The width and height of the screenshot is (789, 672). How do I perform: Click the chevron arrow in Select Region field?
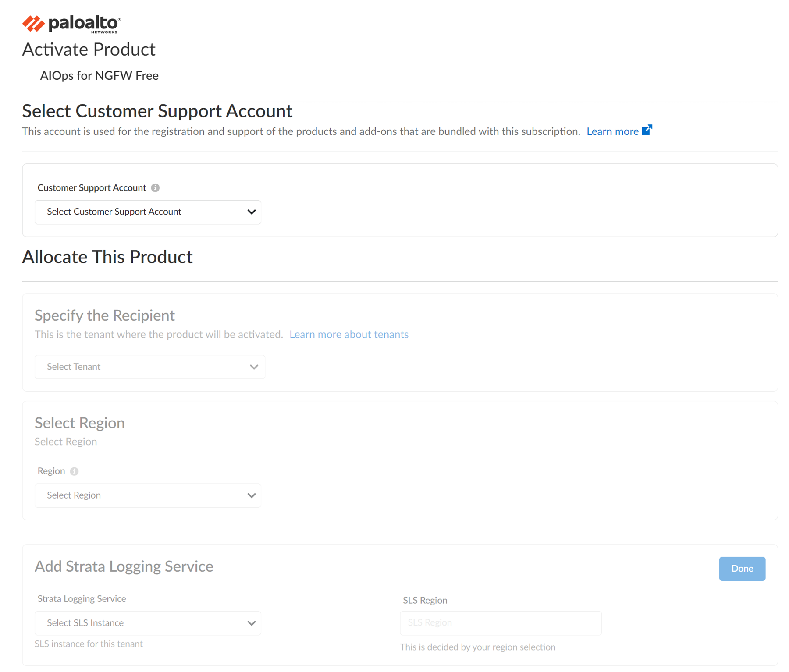click(x=251, y=495)
